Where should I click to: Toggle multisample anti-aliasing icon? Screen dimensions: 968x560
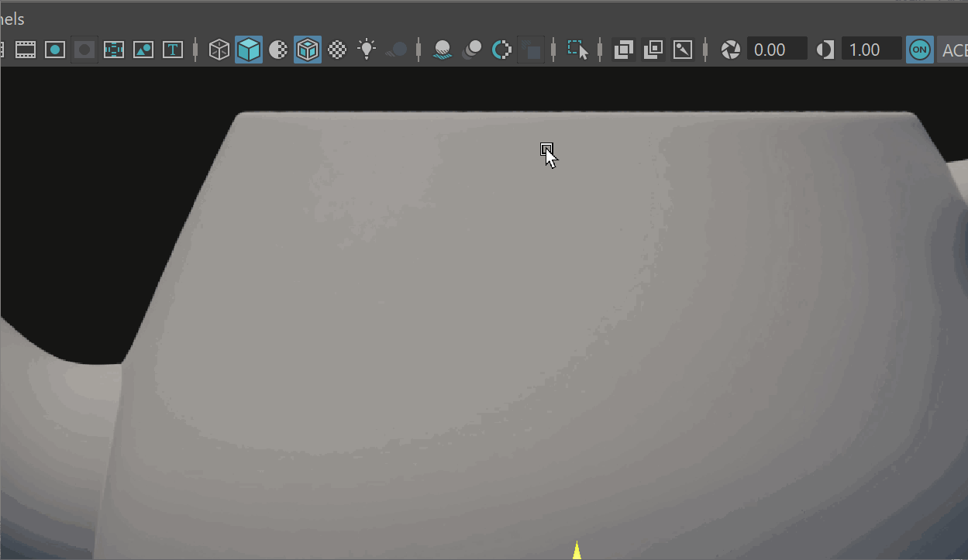pyautogui.click(x=501, y=50)
